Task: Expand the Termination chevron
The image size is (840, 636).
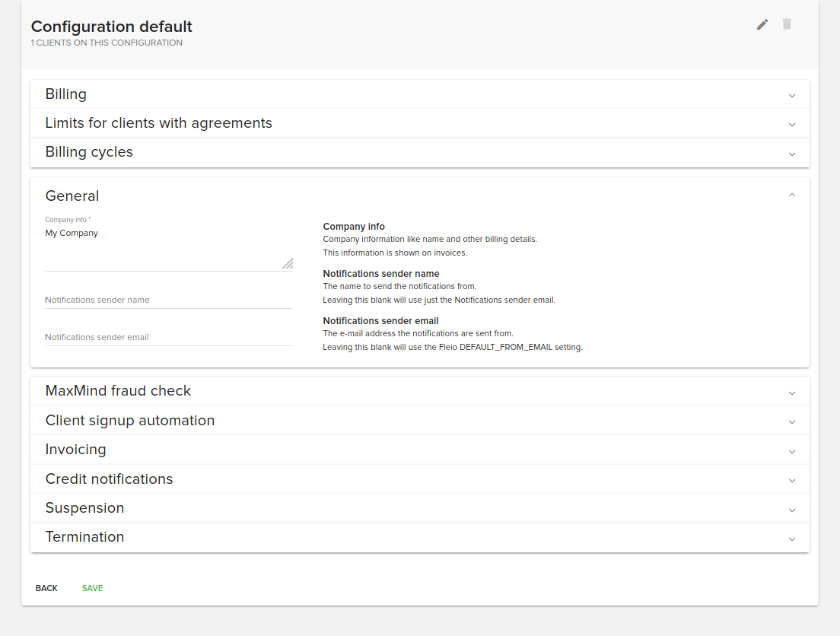Action: tap(792, 539)
